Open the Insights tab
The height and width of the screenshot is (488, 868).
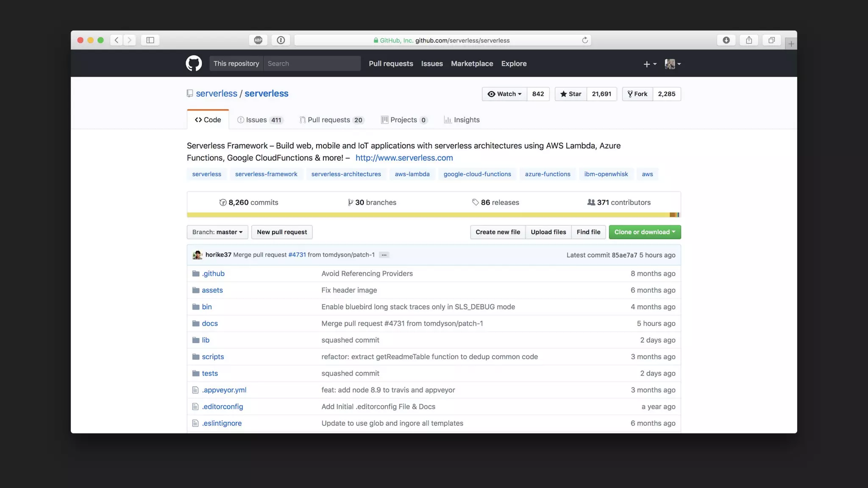click(462, 120)
